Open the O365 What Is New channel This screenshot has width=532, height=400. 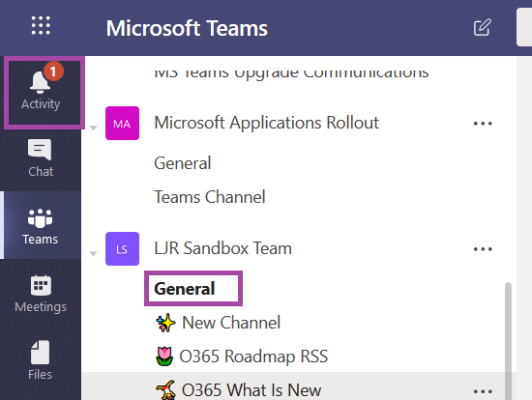tap(238, 389)
